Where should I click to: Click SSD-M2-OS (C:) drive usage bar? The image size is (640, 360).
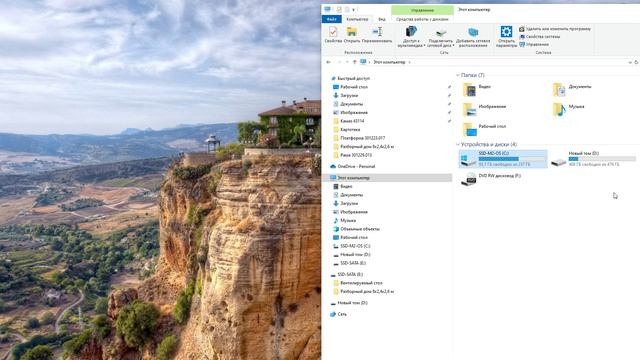tap(512, 159)
